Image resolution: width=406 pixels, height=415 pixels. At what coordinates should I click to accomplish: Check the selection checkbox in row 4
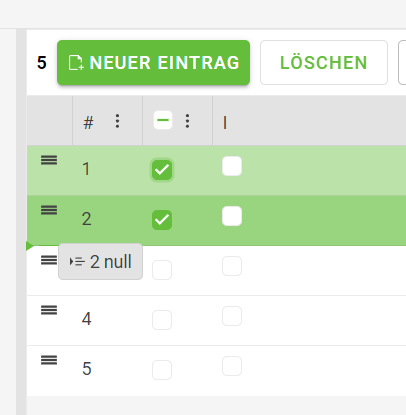[x=162, y=320]
